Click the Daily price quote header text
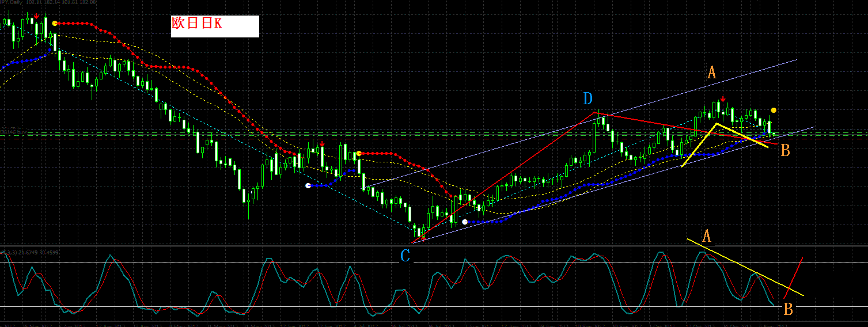Screen dimensions: 868x327 click(48, 2)
